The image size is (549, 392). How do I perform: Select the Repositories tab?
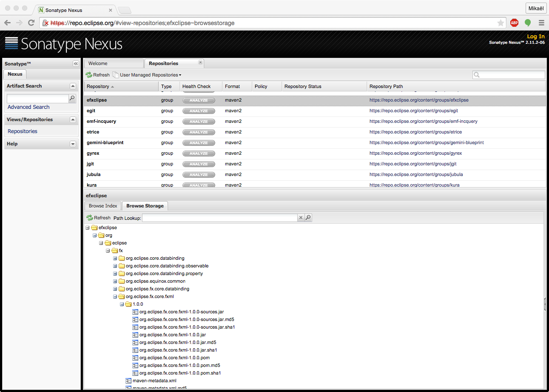(x=174, y=63)
